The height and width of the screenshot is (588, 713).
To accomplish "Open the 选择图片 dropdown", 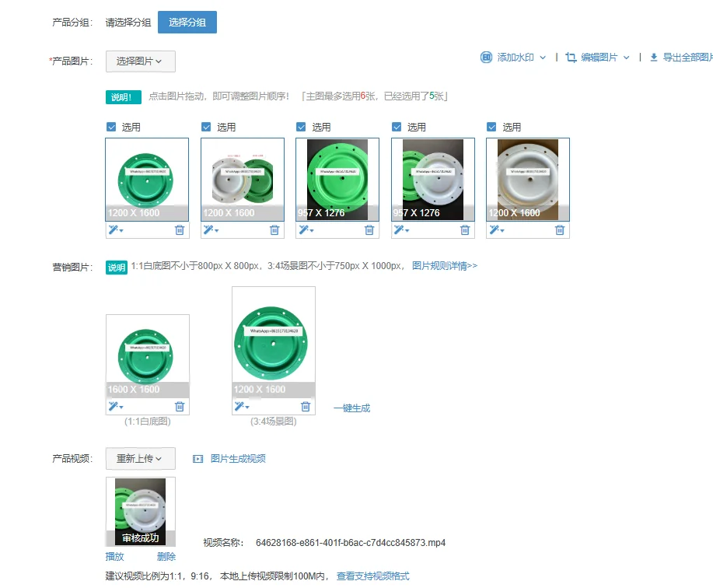I will (x=141, y=61).
